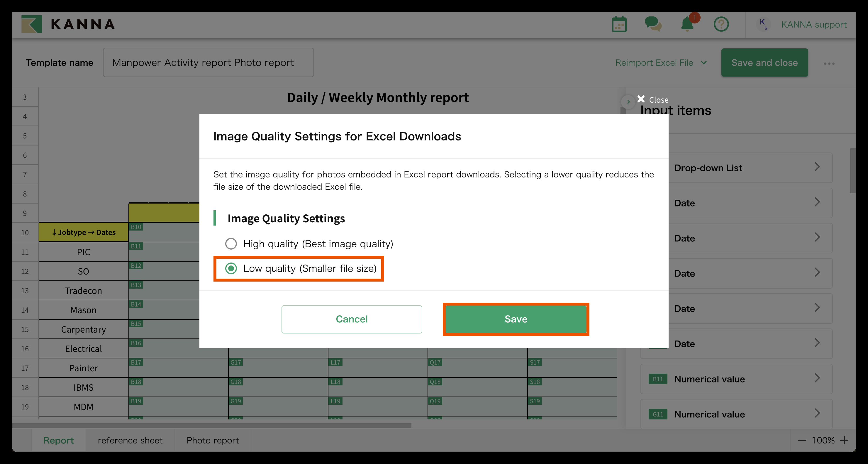Expand the B11 Numerical value item
868x464 pixels.
736,379
